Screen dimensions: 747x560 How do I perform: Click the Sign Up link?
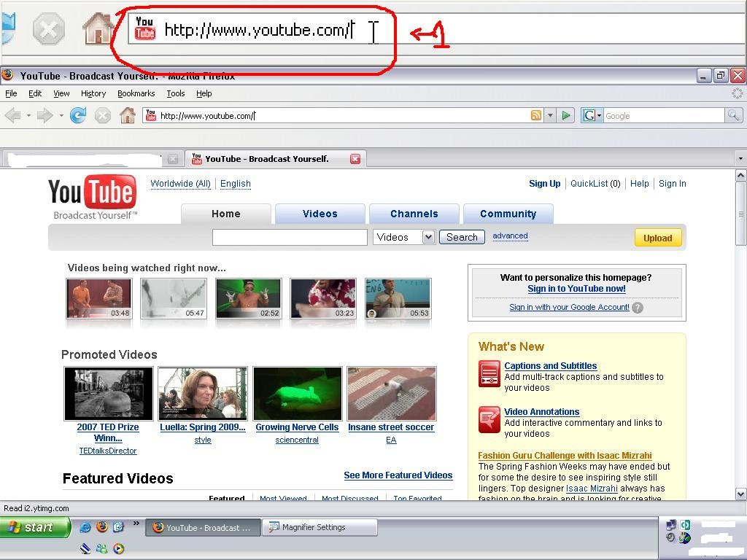(544, 184)
